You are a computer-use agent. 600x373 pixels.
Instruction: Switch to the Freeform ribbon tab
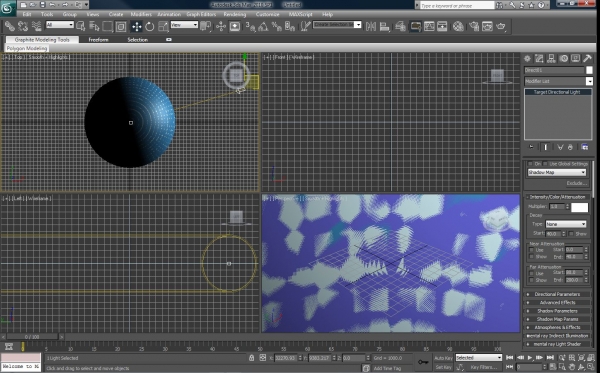click(98, 39)
